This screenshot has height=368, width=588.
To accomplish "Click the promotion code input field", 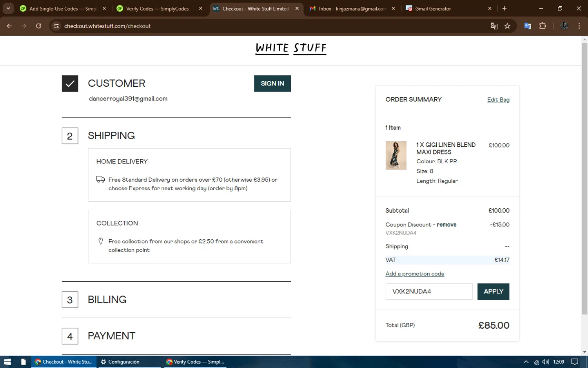I will tap(429, 291).
